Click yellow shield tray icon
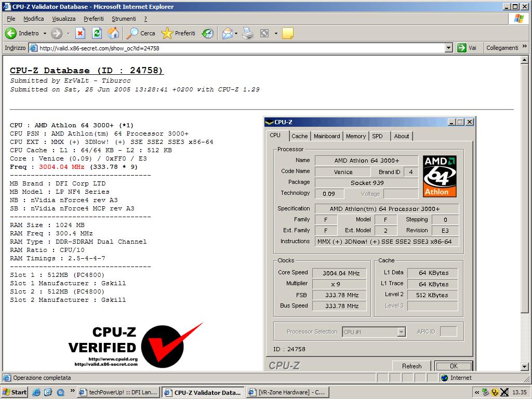 pyautogui.click(x=495, y=392)
